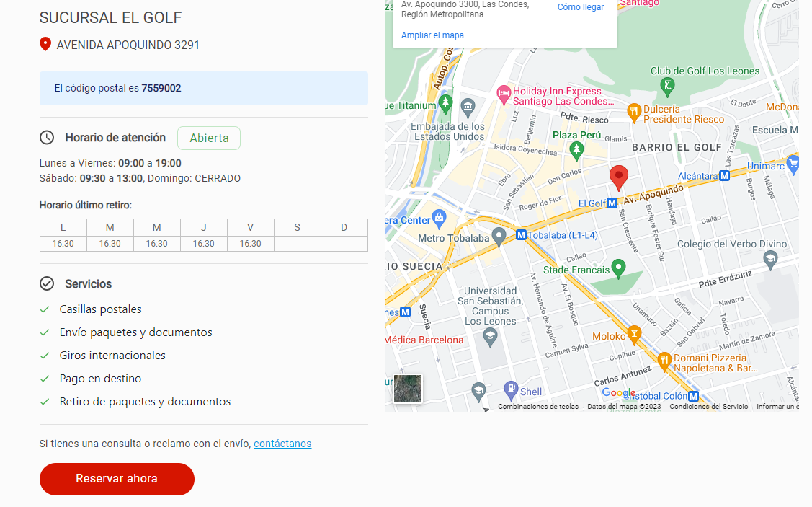Click the postal code 7559002
The width and height of the screenshot is (812, 507).
click(161, 88)
